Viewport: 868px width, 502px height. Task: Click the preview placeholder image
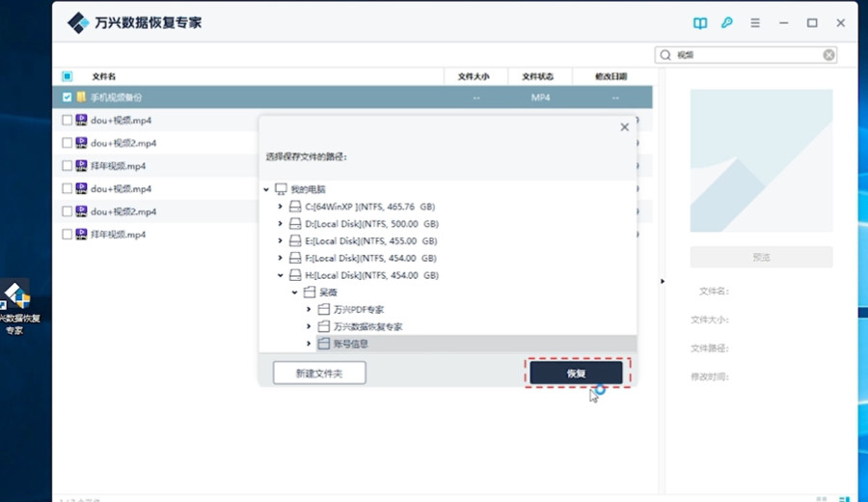pos(761,160)
